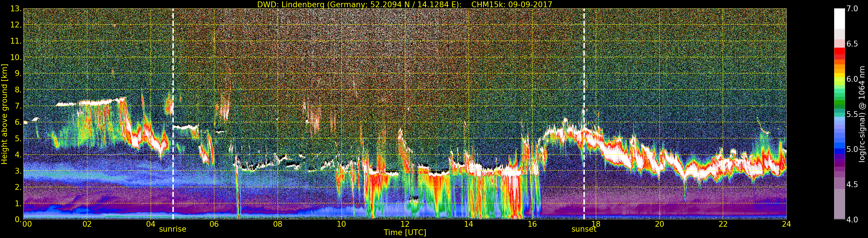Click the colorbar tick label "4.0"
Image resolution: width=868 pixels, height=238 pixels.
(x=852, y=220)
